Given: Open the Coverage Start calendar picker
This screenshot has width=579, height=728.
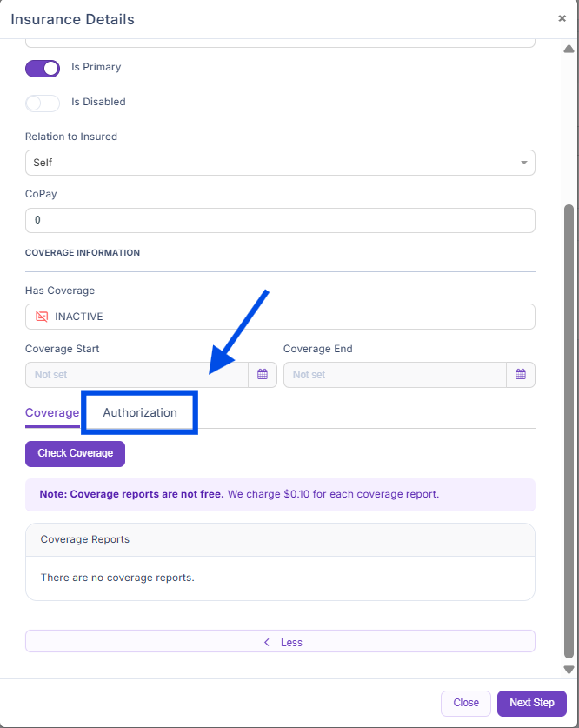Looking at the screenshot, I should [263, 375].
